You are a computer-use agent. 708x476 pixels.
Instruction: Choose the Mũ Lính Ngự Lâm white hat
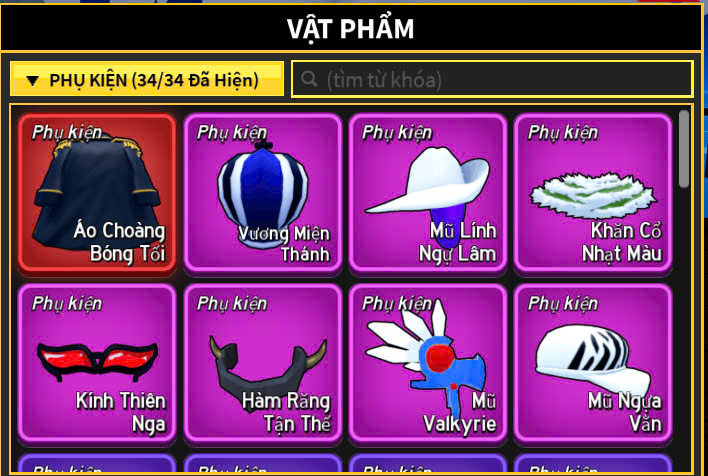[x=428, y=193]
